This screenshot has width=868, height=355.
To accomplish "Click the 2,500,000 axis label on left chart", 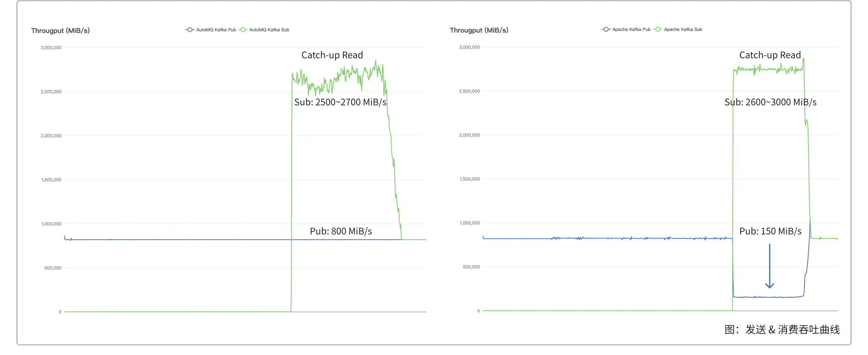I will click(x=51, y=91).
